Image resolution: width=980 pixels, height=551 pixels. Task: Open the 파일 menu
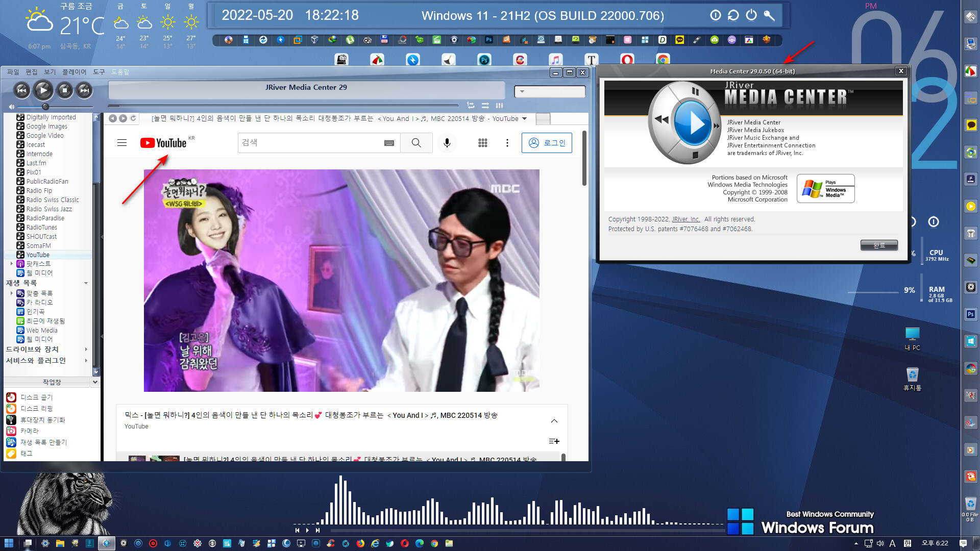pyautogui.click(x=13, y=72)
